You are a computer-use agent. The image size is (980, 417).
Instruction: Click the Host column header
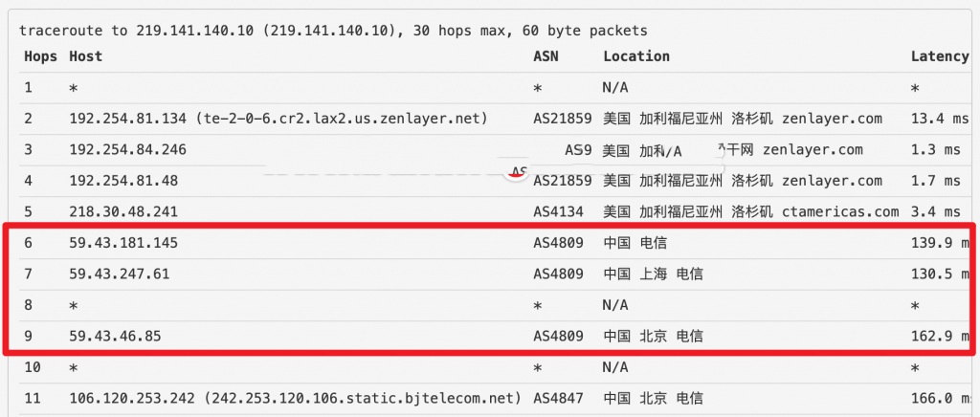(85, 56)
